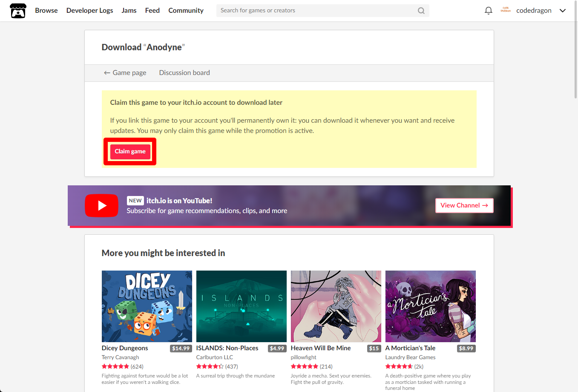
Task: Visit pillowfight creator page
Action: tap(304, 357)
